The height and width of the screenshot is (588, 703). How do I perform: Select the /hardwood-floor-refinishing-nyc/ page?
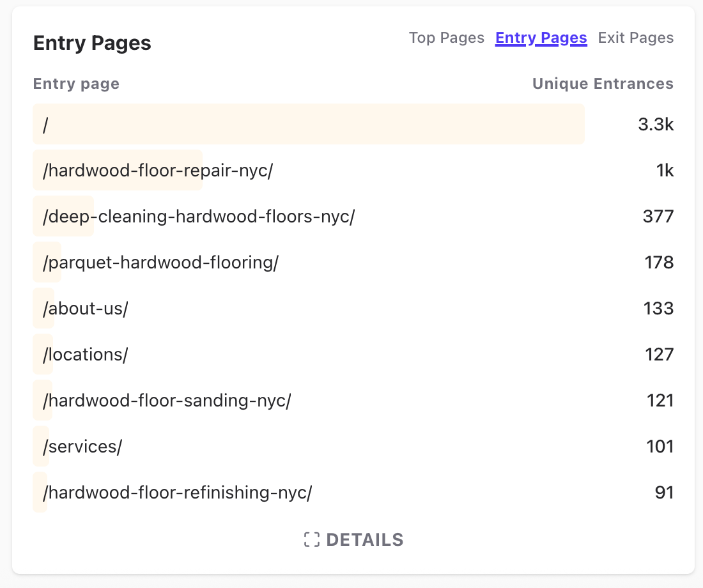tap(177, 493)
